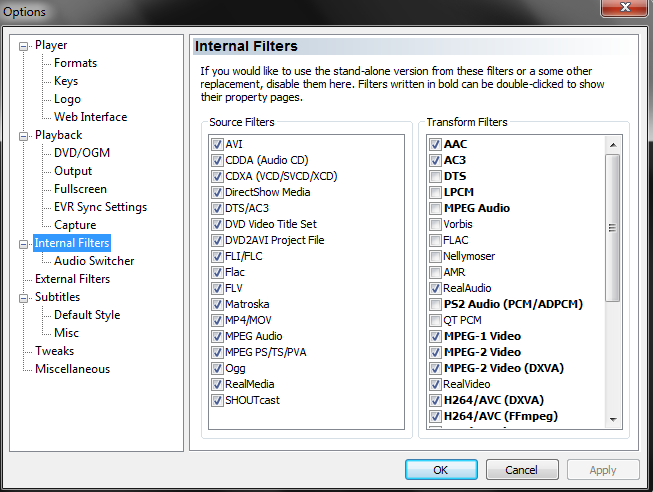This screenshot has height=492, width=653.
Task: Uncheck DVD2AVI Project File
Action: tap(217, 240)
